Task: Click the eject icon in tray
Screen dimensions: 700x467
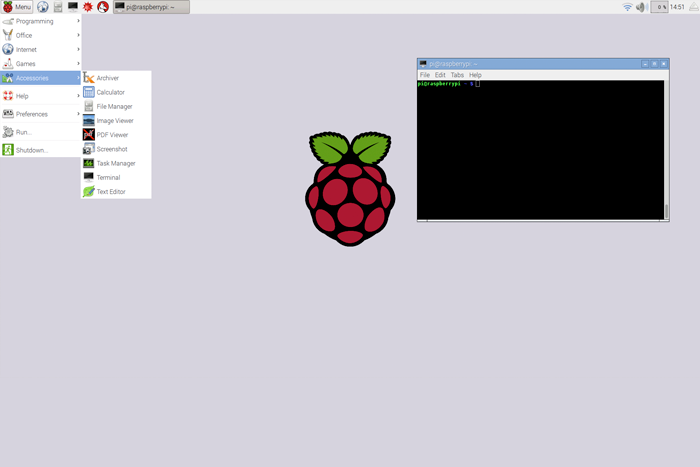Action: coord(694,7)
